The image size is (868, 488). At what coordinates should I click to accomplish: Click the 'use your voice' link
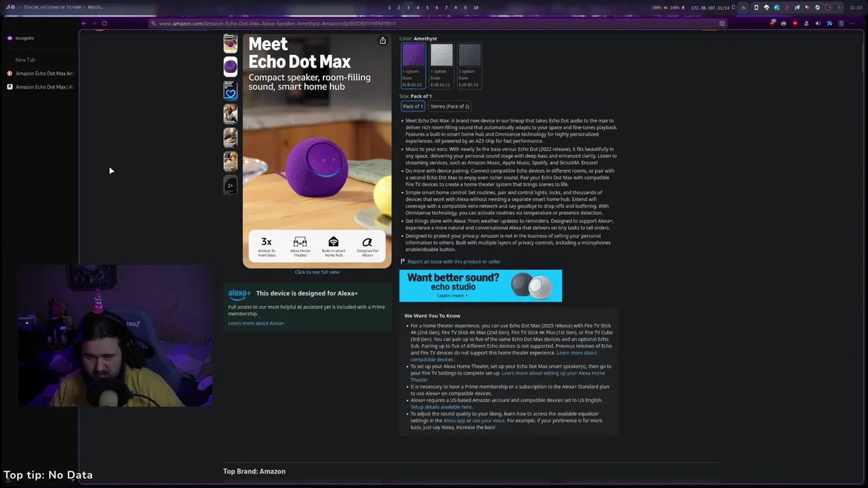pyautogui.click(x=488, y=421)
